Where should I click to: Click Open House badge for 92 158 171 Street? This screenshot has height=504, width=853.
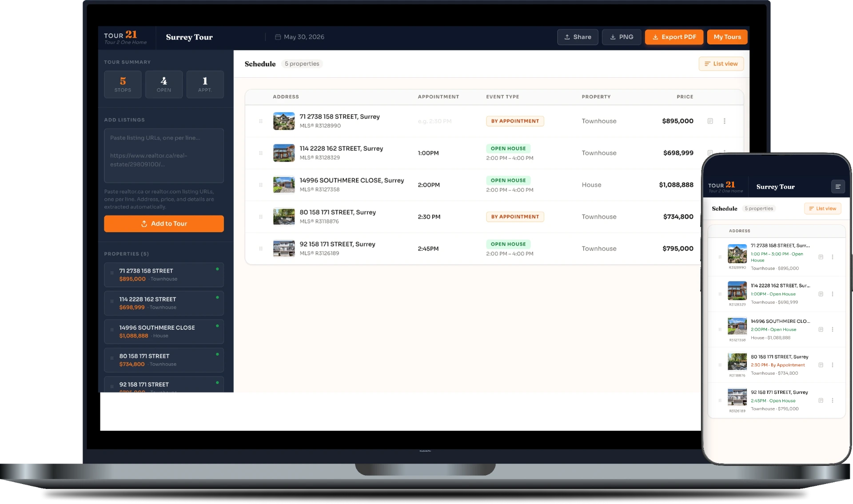pos(508,244)
